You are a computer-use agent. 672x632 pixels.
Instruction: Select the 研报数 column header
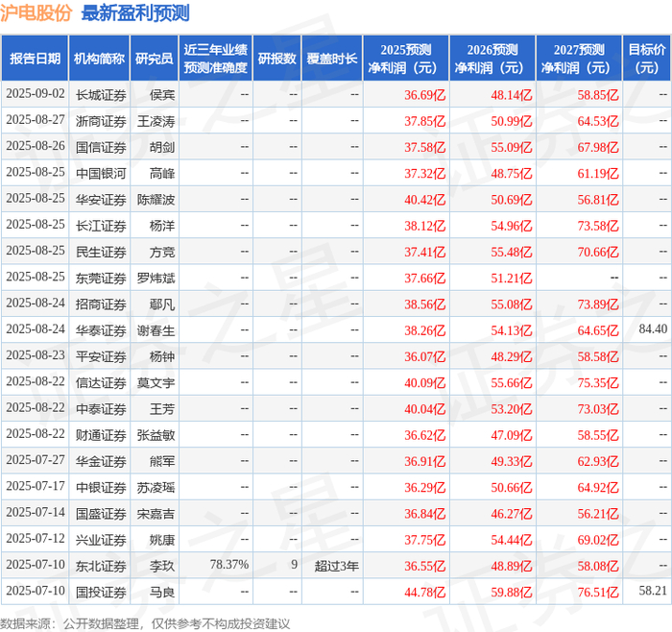tap(276, 59)
